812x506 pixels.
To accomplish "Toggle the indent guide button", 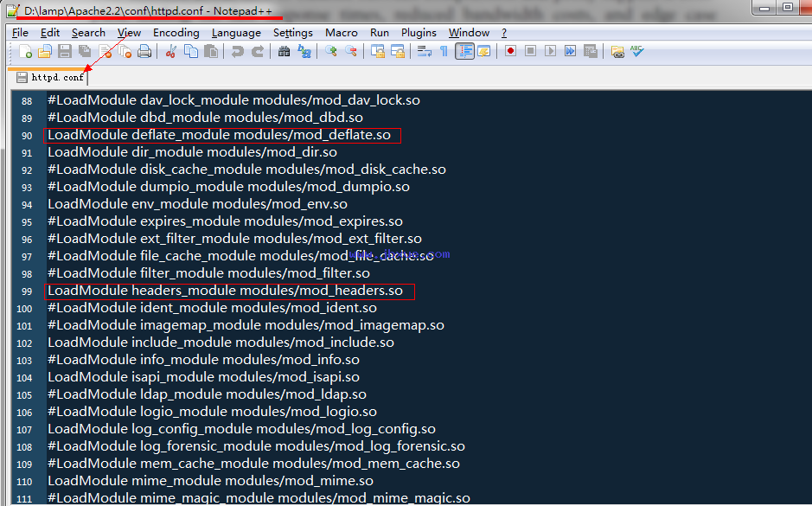I will coord(464,51).
